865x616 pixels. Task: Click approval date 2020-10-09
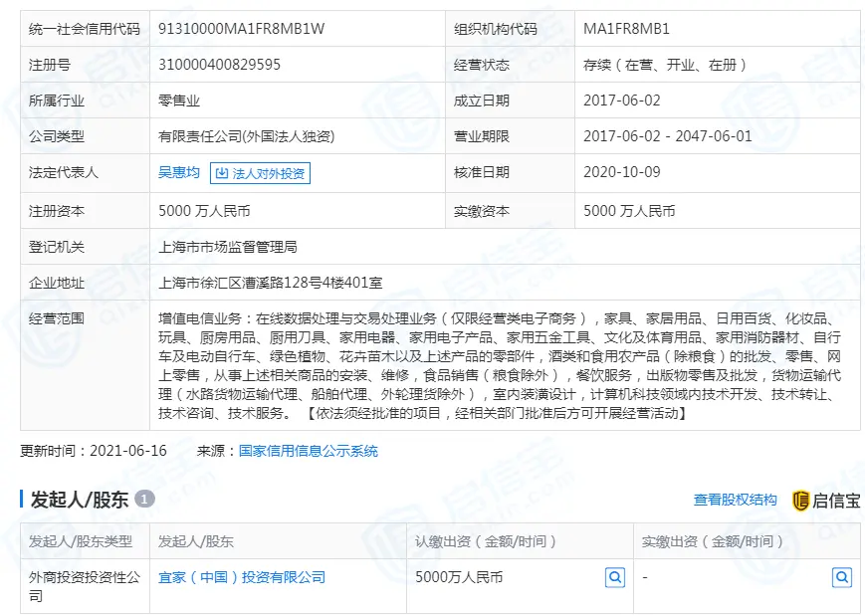(622, 172)
